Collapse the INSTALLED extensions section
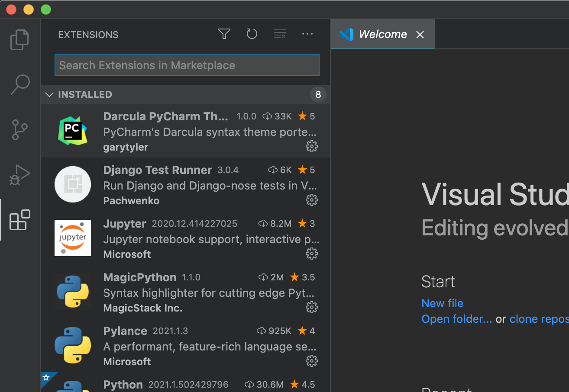Image resolution: width=569 pixels, height=392 pixels. 185,94
